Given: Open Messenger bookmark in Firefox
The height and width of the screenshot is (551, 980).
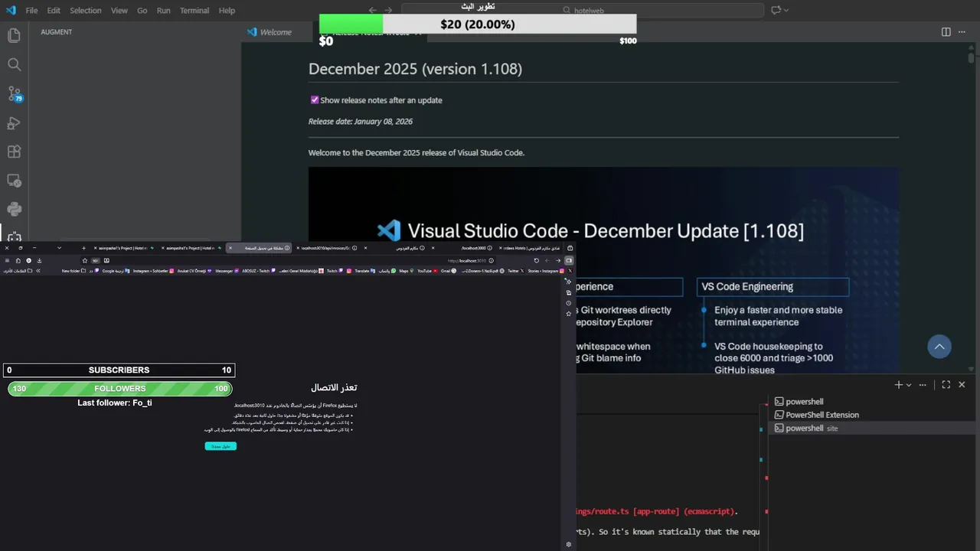Looking at the screenshot, I should point(227,270).
